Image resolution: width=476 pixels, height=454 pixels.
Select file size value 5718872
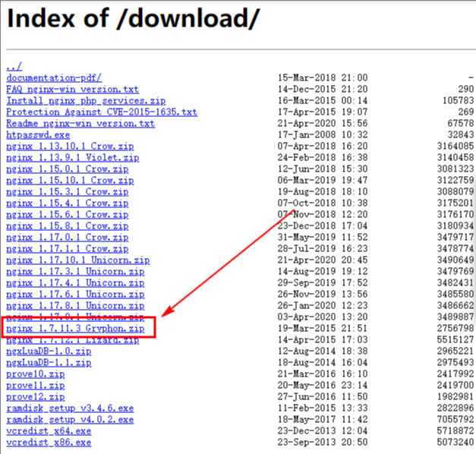(456, 431)
